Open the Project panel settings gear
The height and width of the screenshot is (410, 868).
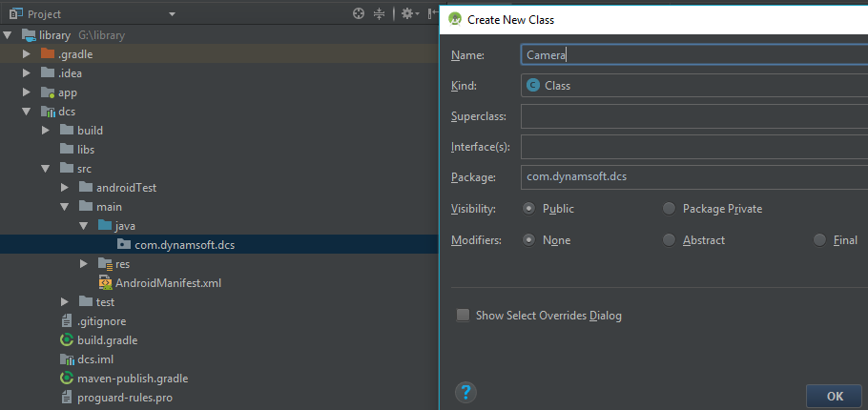(x=406, y=13)
